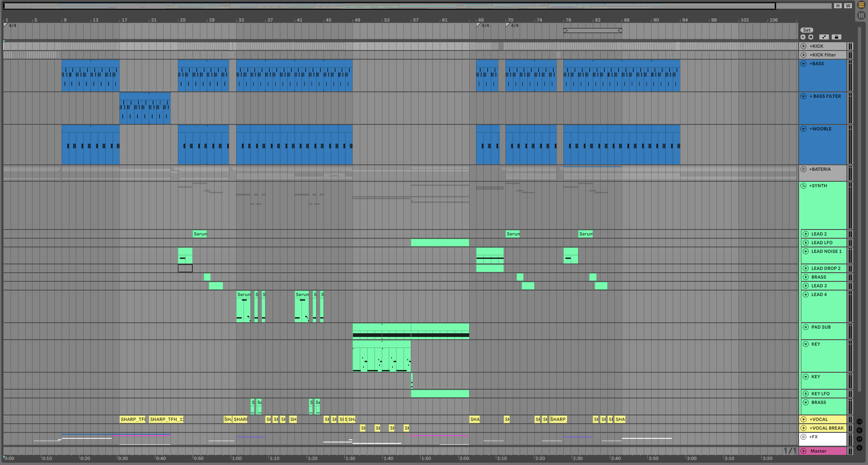Unfold the +VOCAL track
The width and height of the screenshot is (868, 465).
click(804, 420)
